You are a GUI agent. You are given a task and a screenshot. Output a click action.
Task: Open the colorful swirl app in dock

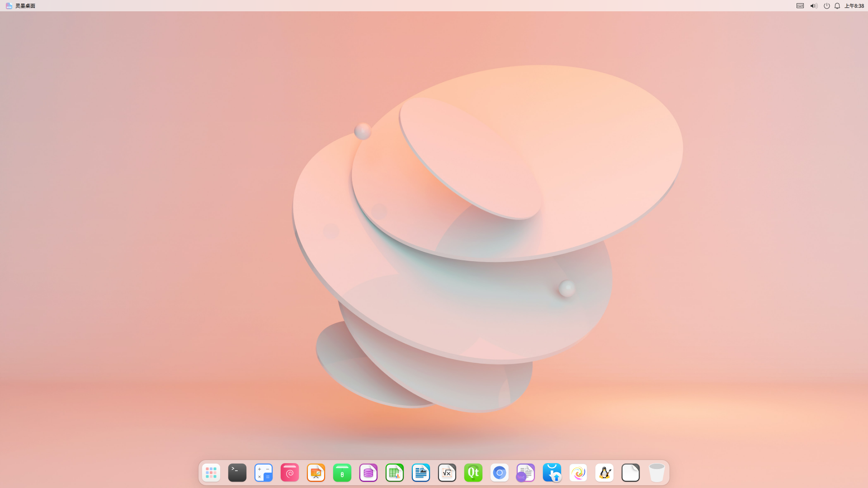pos(578,473)
